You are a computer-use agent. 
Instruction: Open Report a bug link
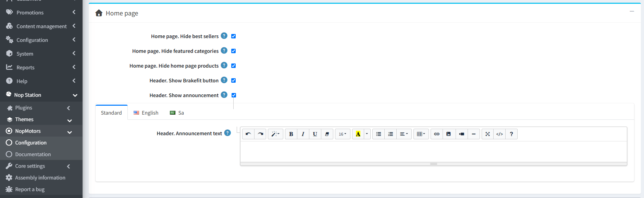(41, 189)
